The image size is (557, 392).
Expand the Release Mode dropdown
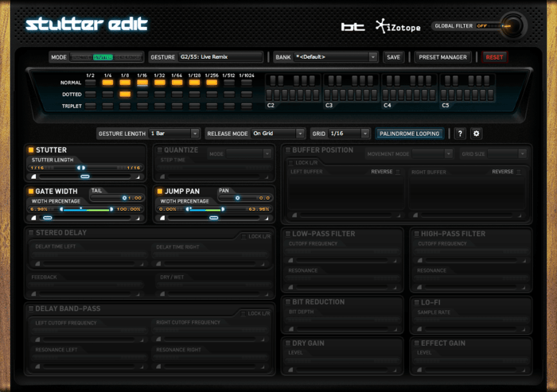coord(278,134)
